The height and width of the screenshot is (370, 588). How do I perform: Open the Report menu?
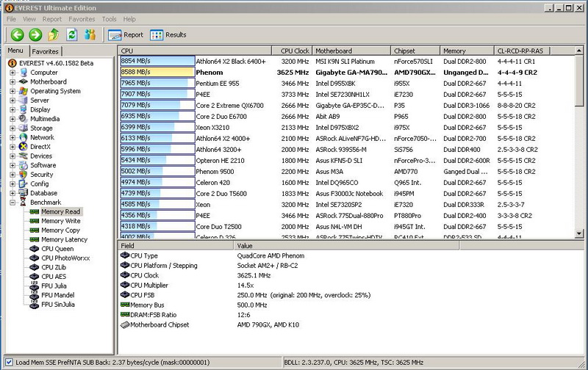51,19
